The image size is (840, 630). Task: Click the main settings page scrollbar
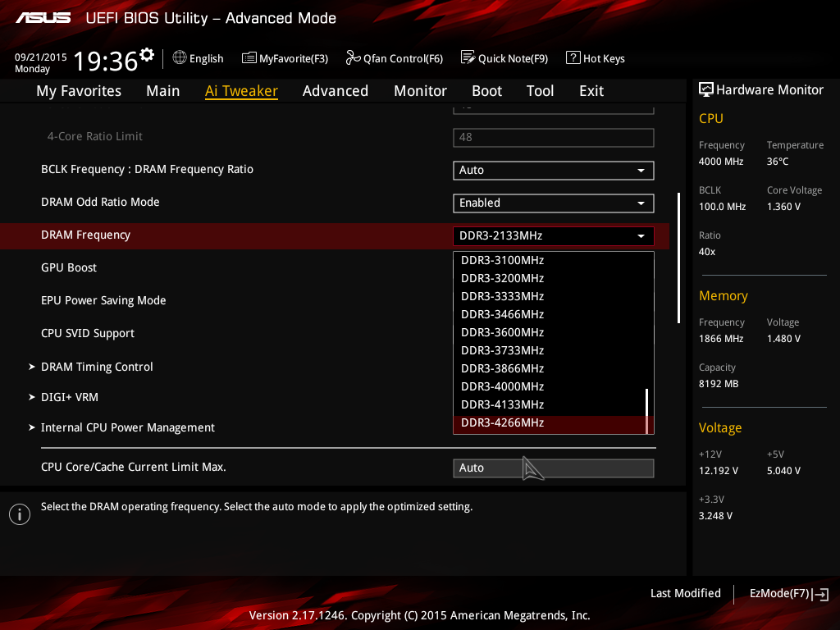[x=678, y=258]
